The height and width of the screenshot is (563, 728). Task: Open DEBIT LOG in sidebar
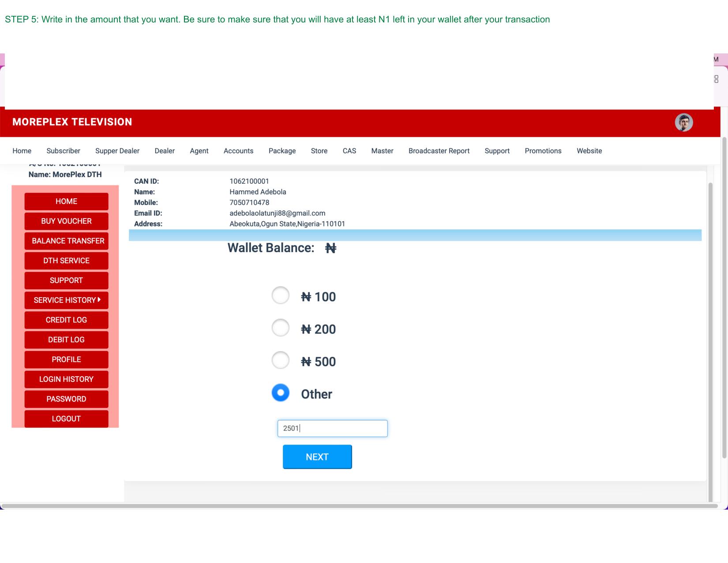click(66, 340)
